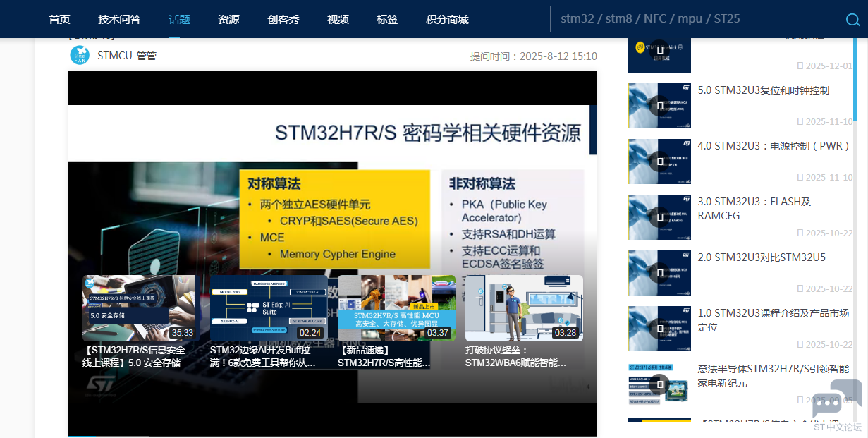Click the search magnifier icon
The width and height of the screenshot is (868, 438).
coord(852,20)
